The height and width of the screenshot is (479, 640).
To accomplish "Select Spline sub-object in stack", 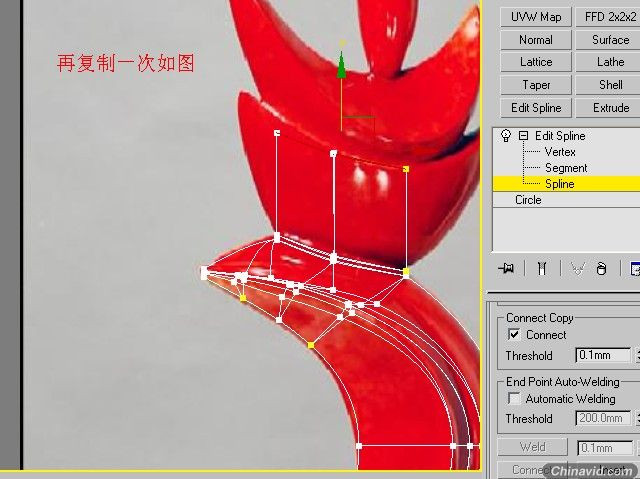I will tap(560, 184).
